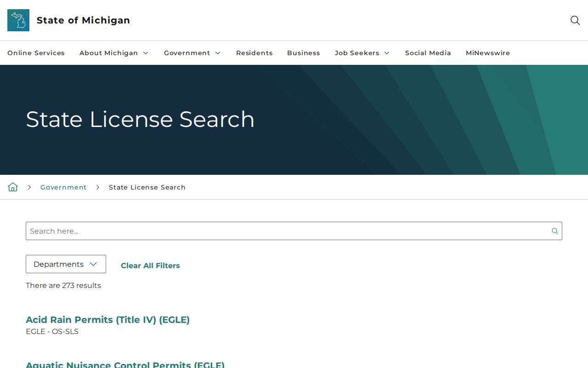
Task: Open the Departments filter dropdown
Action: pos(66,264)
